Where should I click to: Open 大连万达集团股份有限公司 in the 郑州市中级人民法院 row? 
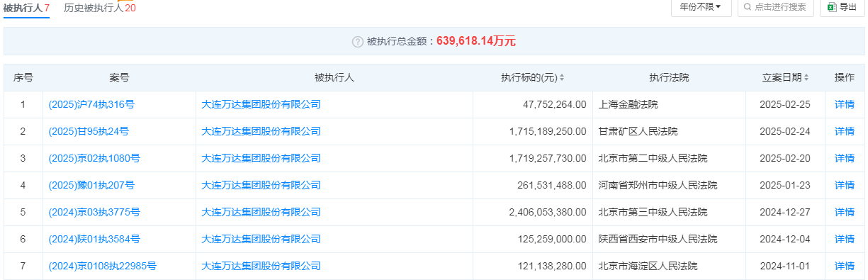261,185
